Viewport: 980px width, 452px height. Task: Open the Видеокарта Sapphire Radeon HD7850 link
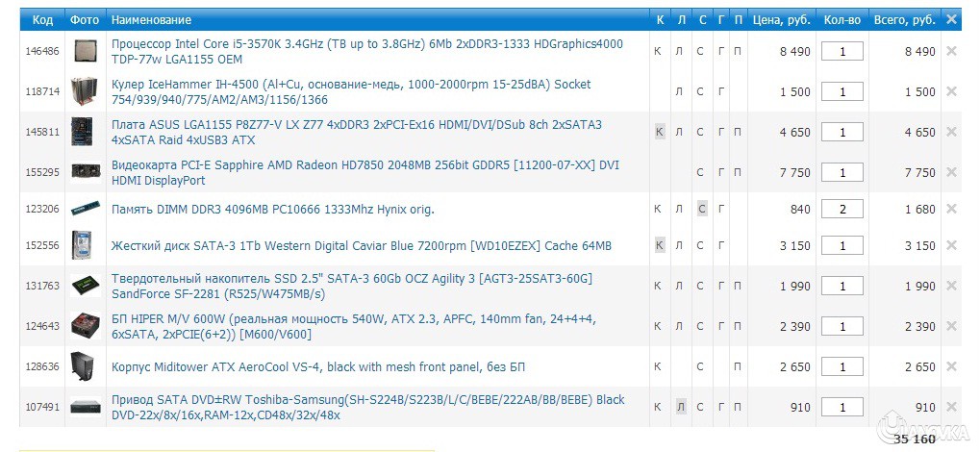(x=365, y=172)
